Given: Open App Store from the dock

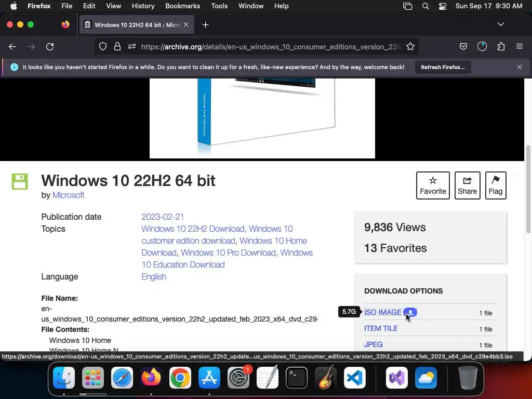Looking at the screenshot, I should click(209, 378).
